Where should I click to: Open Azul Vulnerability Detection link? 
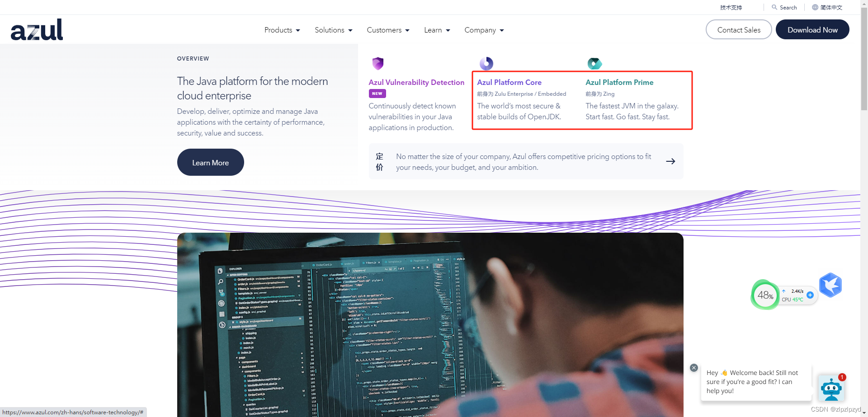tap(416, 82)
